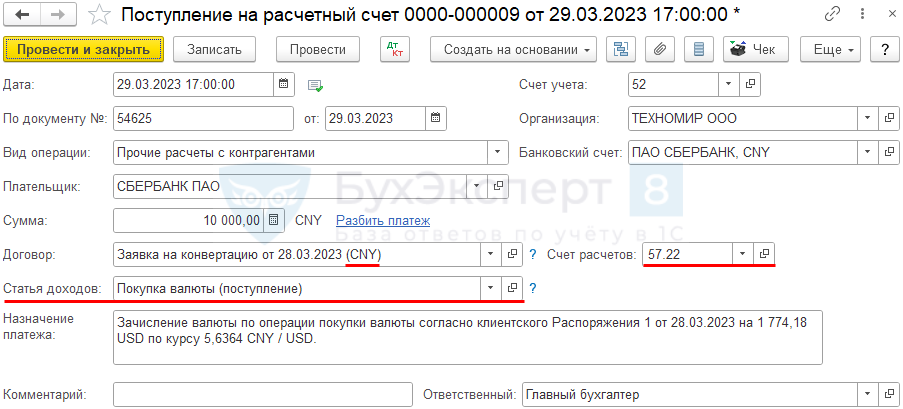
Task: Open calendar picker for the Дата field
Action: [x=284, y=84]
